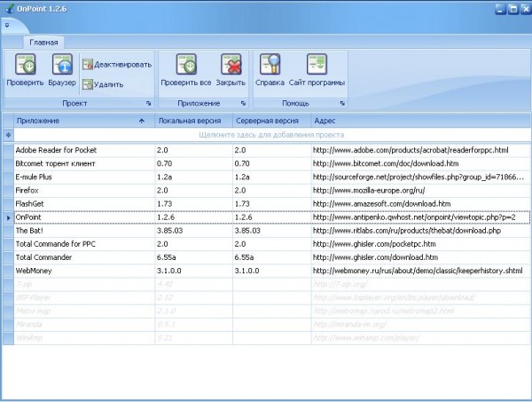Click the Закрыть icon in Приложение group
The height and width of the screenshot is (402, 532).
(x=231, y=65)
